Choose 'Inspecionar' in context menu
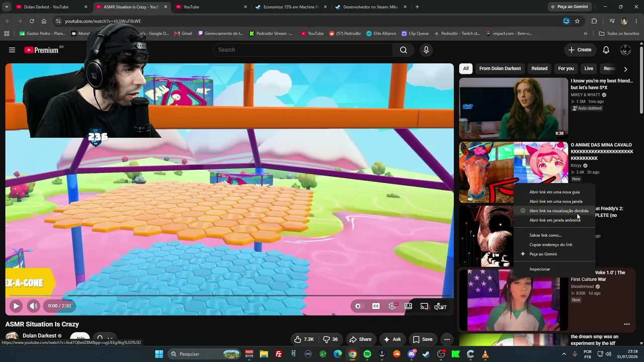This screenshot has width=644, height=362. [554, 269]
